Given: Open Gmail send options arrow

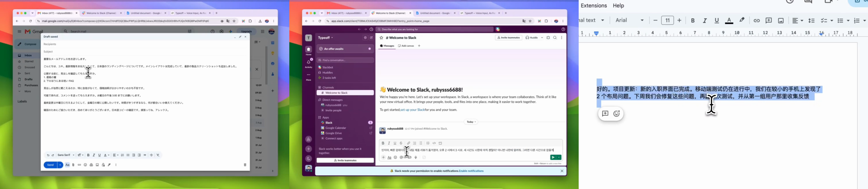Looking at the screenshot, I should 60,165.
